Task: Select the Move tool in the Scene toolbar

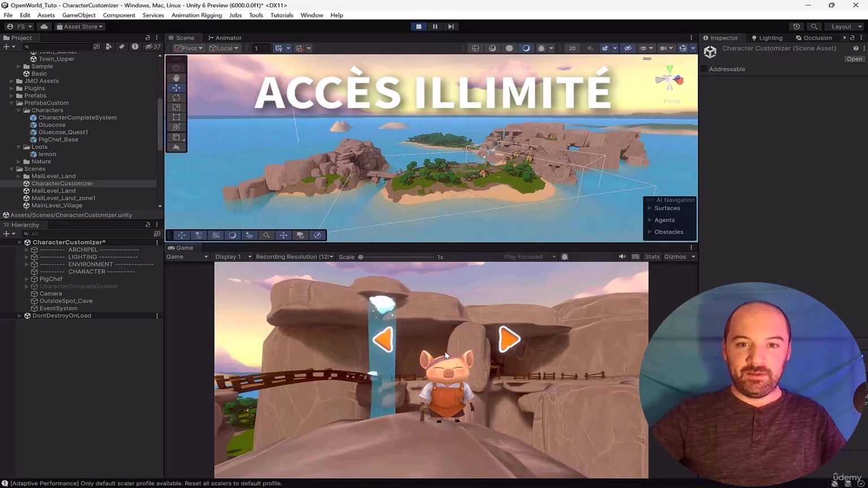Action: tap(176, 88)
